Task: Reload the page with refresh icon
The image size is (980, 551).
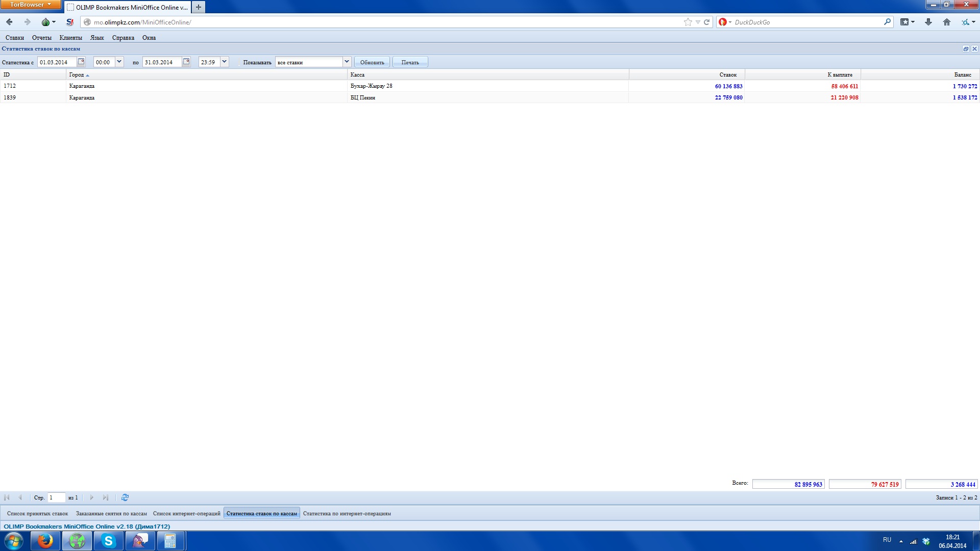Action: pos(707,22)
